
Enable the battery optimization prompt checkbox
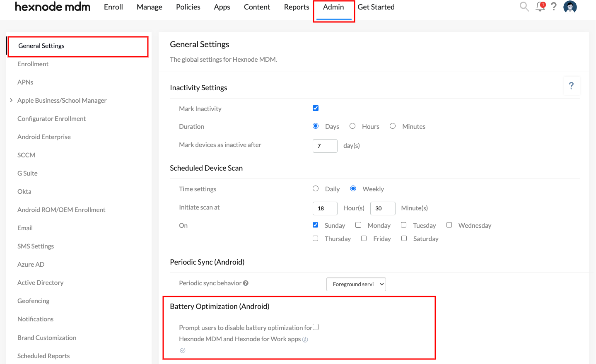(x=316, y=327)
